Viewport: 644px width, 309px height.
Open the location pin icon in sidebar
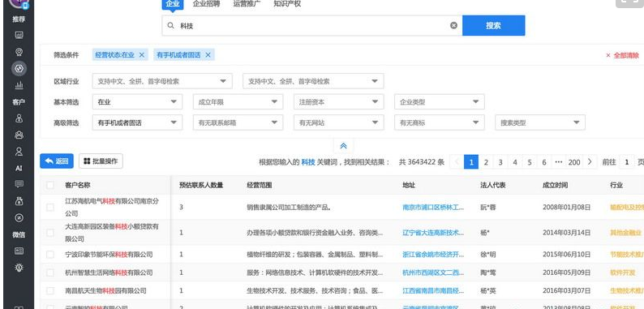(19, 52)
